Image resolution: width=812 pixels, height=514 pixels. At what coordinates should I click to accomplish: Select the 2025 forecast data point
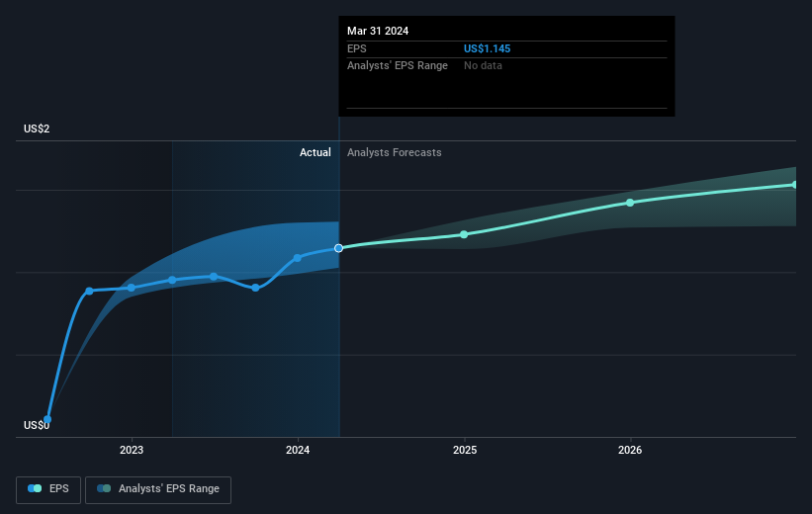[464, 234]
